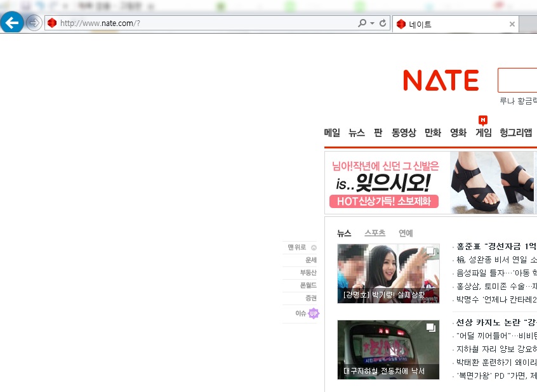Click the 맨위로 scroll-to-top arrow icon
Screen dimensions: 537x392
314,247
